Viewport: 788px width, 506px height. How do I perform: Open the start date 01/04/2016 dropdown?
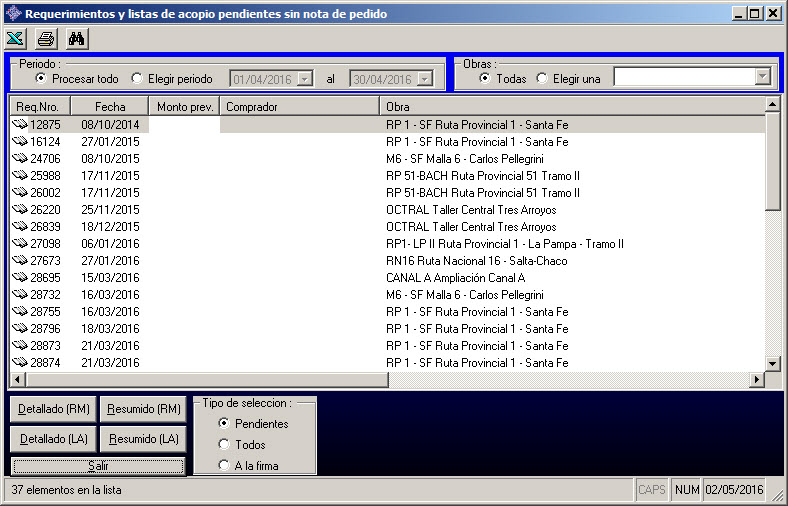coord(305,79)
